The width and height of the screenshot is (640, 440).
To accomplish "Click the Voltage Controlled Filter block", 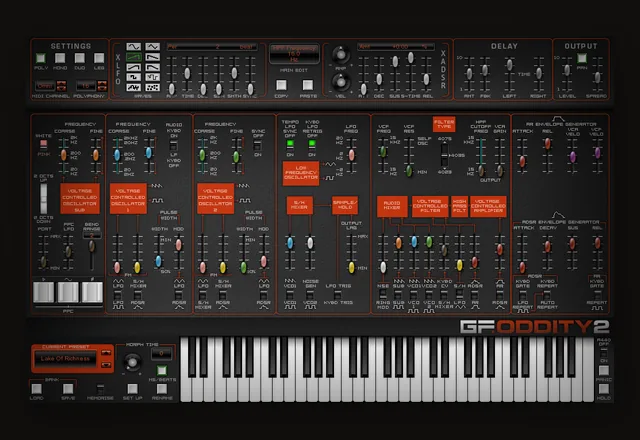I will click(x=430, y=206).
